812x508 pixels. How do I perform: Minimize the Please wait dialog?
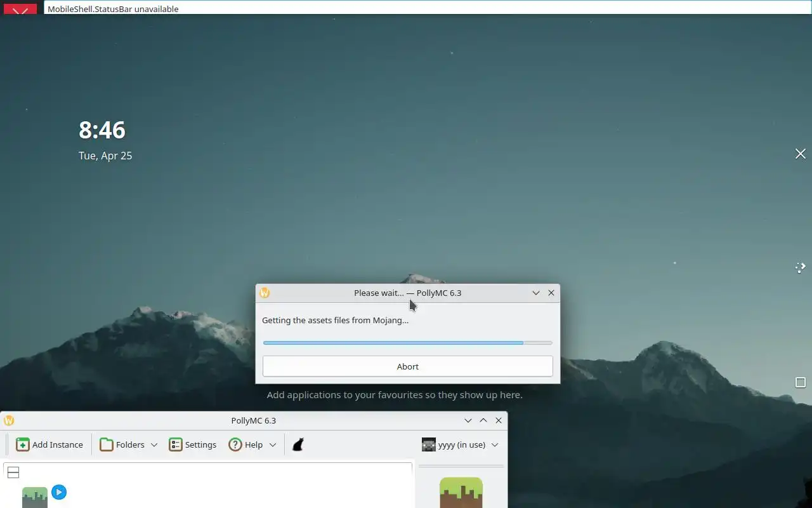pos(536,293)
